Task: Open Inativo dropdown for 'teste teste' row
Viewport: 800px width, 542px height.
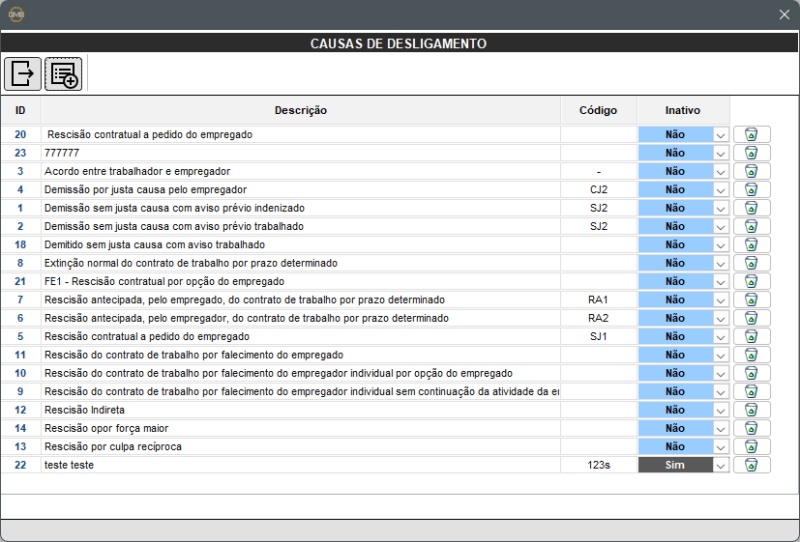Action: click(720, 465)
